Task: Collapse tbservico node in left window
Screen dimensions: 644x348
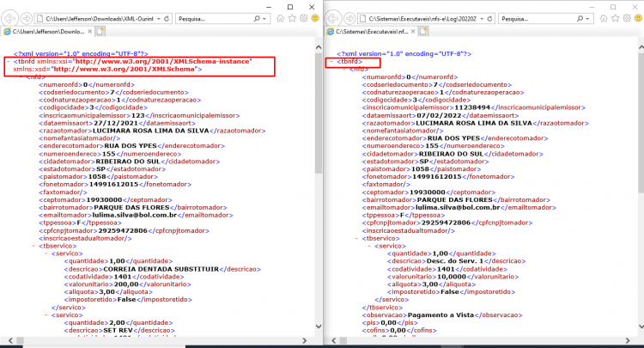Action: [33, 246]
